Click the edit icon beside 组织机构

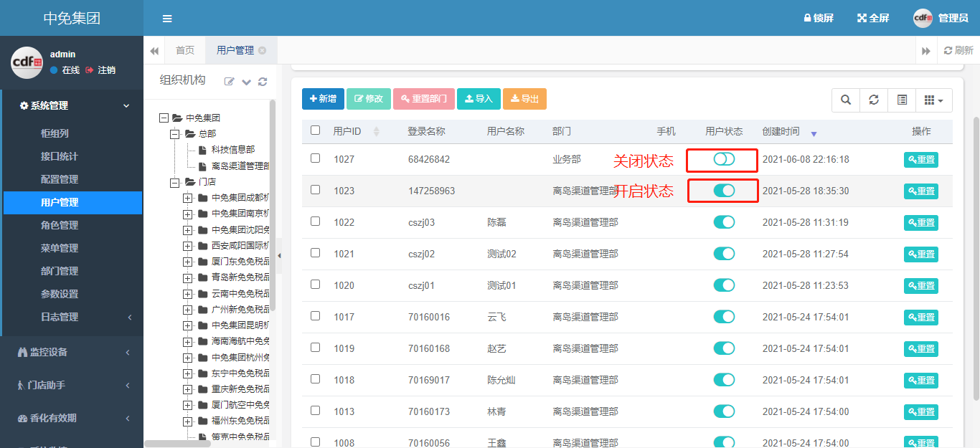coord(230,82)
